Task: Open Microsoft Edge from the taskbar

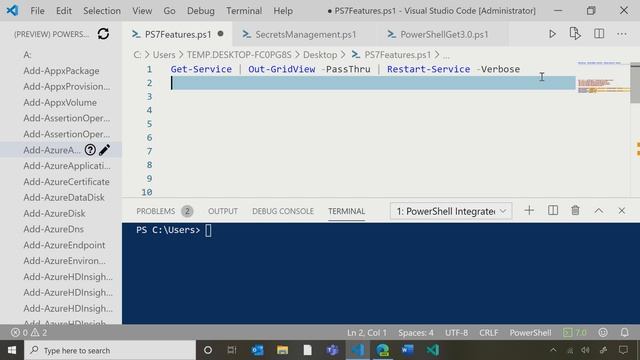Action: [382, 350]
